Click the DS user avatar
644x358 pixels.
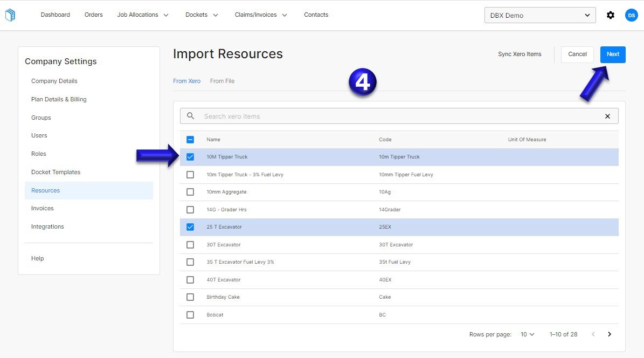[632, 15]
